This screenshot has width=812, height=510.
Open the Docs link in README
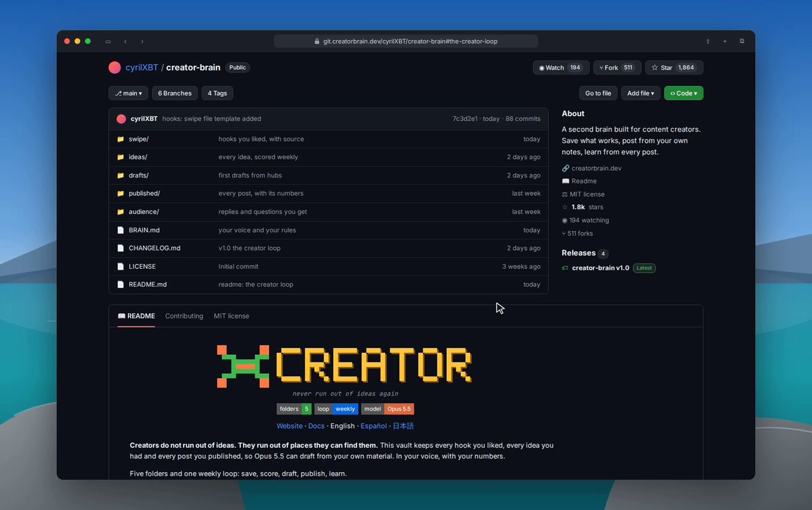click(316, 426)
